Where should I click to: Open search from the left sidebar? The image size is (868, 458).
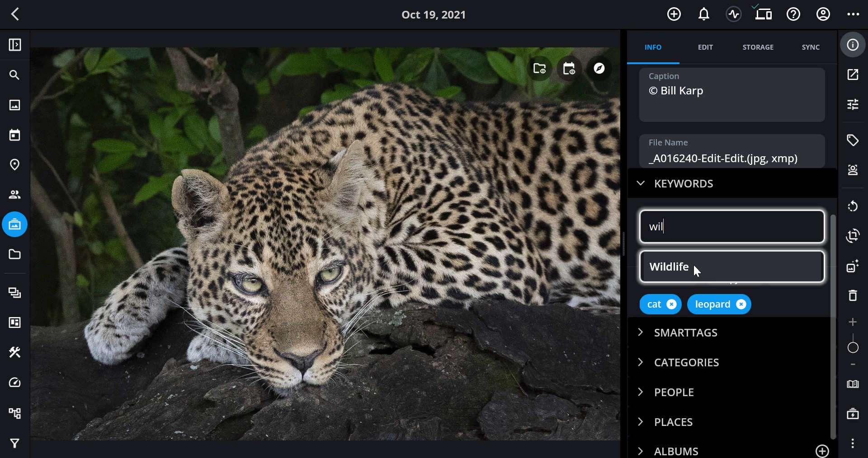15,75
